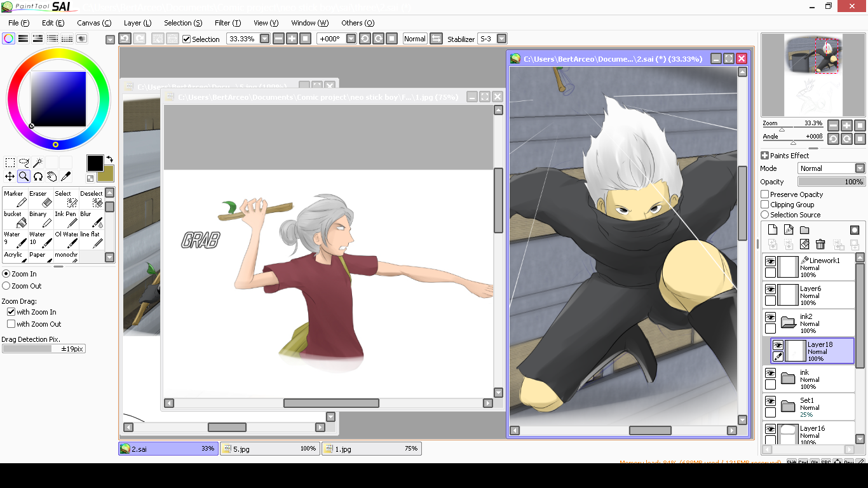Hide the Linework1 layer via eye icon
The width and height of the screenshot is (868, 488).
(x=770, y=261)
